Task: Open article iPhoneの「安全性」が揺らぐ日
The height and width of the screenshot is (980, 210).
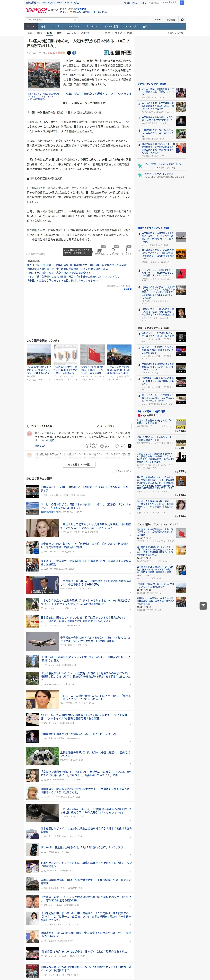Action: [x=82, y=847]
